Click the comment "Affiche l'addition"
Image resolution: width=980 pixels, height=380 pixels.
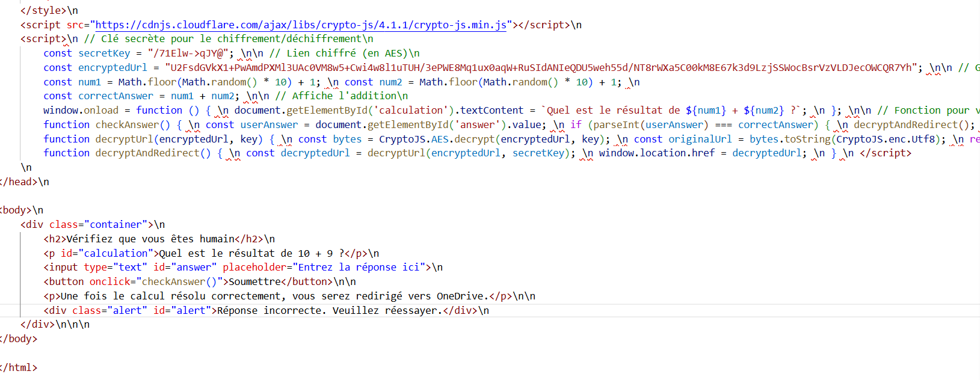coord(342,96)
